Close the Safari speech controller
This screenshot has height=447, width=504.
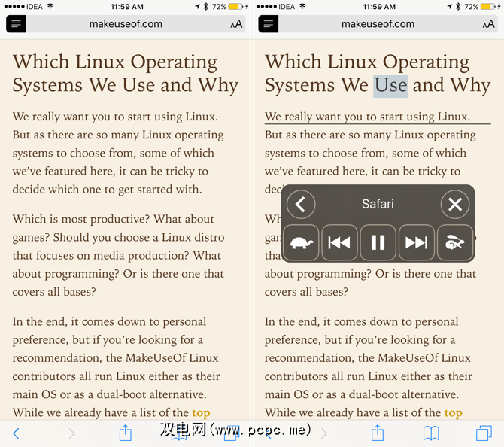click(x=454, y=204)
